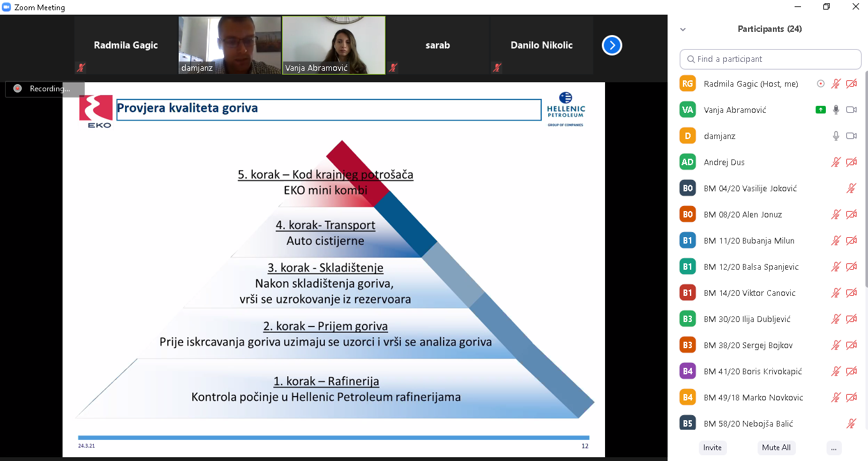Screen dimensions: 868x461
Task: Click the AD avatar of Andrej Dus
Action: [687, 162]
